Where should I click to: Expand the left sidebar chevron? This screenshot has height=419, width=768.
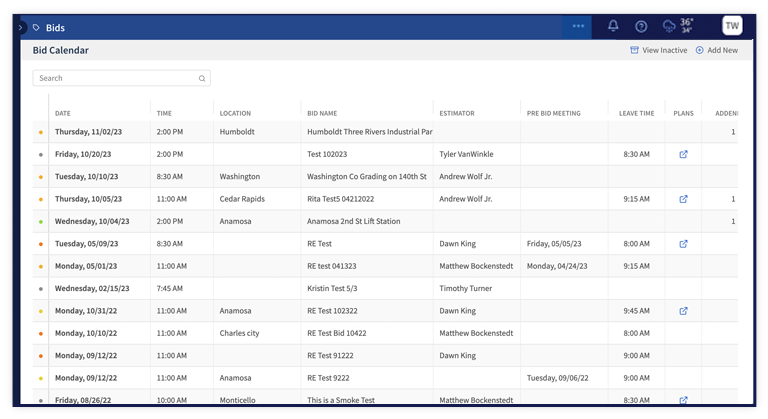pyautogui.click(x=20, y=28)
